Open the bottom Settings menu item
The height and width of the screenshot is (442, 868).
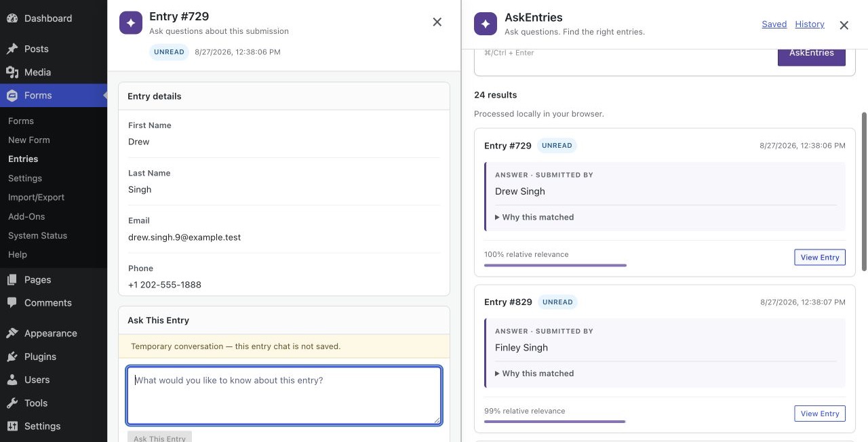point(54,426)
